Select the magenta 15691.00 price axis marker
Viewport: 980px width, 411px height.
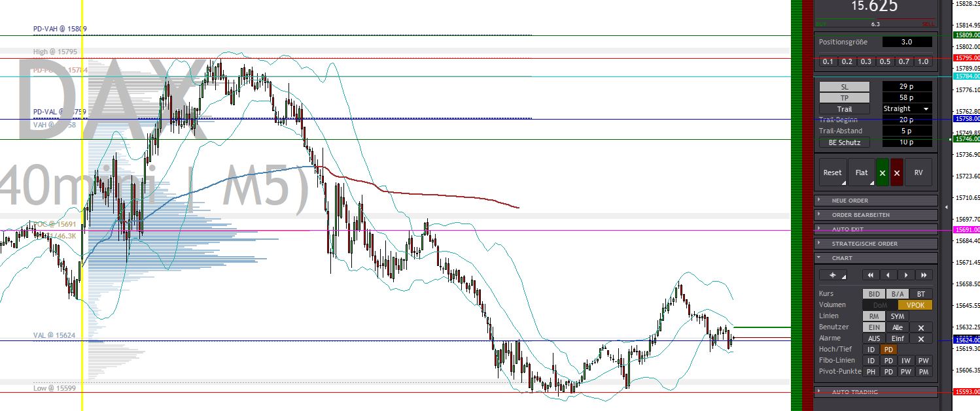coord(967,230)
